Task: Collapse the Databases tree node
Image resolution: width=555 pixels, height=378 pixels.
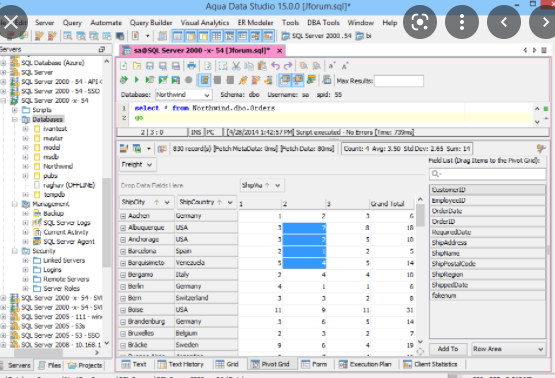Action: click(15, 119)
